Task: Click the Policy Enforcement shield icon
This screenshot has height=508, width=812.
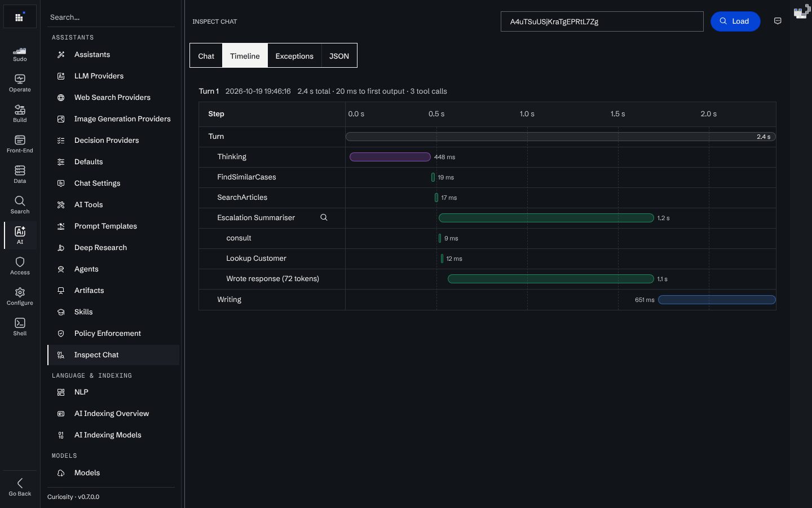Action: (x=61, y=334)
